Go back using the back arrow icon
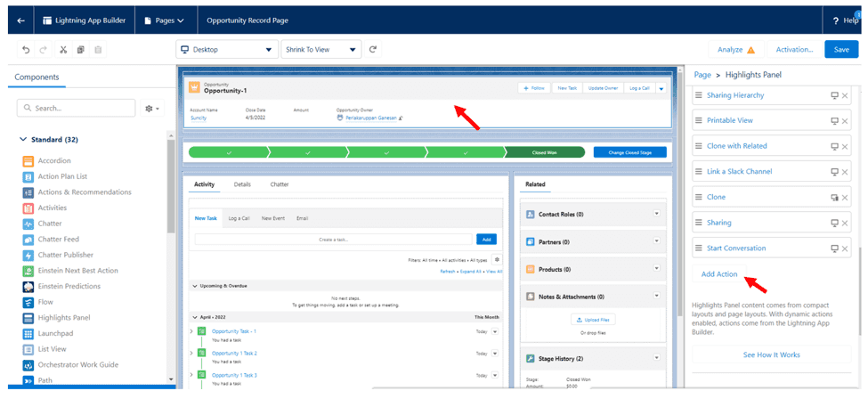Screen dimensions: 868x399 (x=21, y=20)
